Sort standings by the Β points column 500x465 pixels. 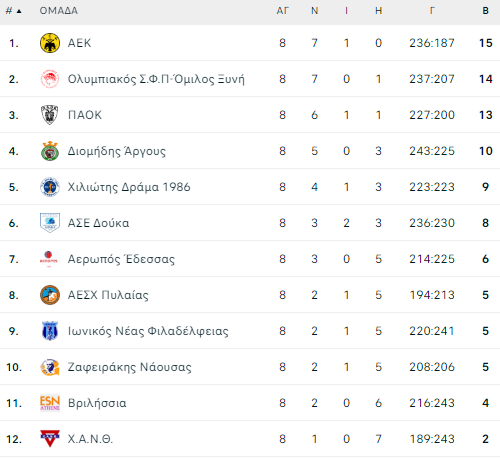(486, 11)
